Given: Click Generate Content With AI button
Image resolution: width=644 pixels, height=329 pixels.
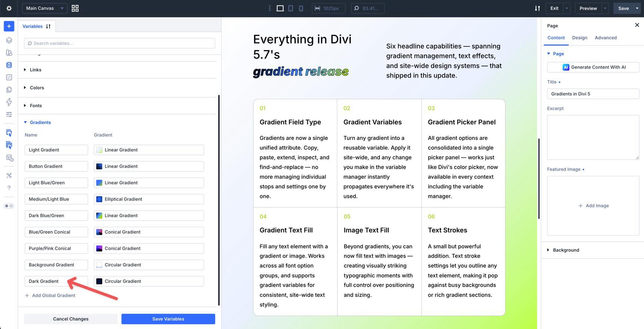Looking at the screenshot, I should (x=593, y=67).
